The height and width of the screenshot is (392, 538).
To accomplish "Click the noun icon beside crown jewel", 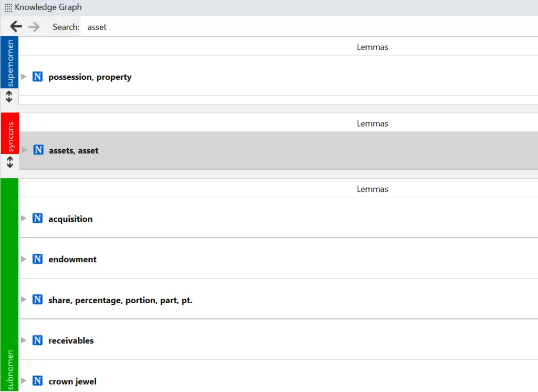I will click(x=37, y=381).
